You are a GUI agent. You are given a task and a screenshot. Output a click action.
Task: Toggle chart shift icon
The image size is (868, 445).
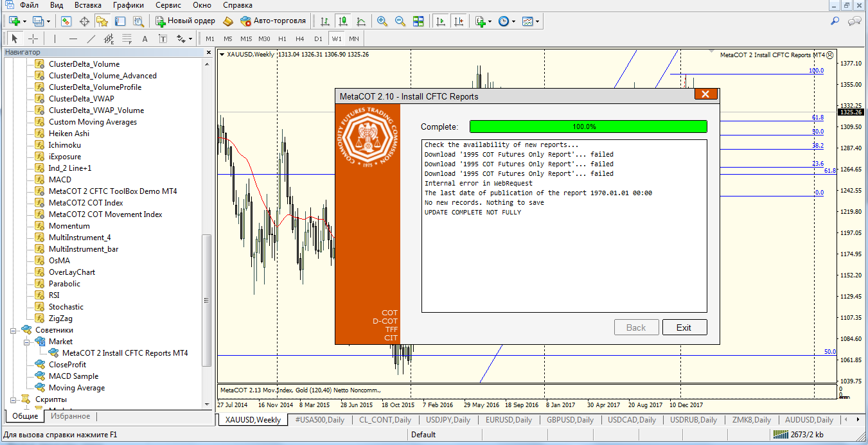[459, 21]
